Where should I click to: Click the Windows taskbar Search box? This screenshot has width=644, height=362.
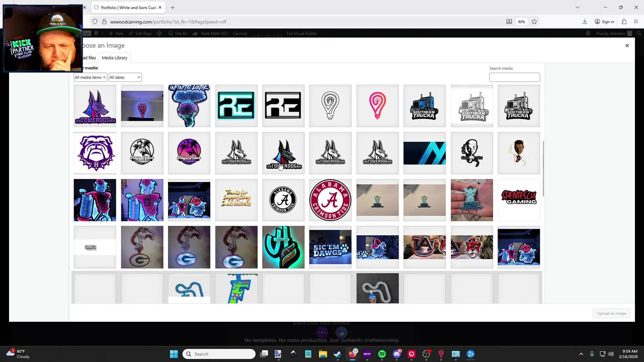[219, 354]
